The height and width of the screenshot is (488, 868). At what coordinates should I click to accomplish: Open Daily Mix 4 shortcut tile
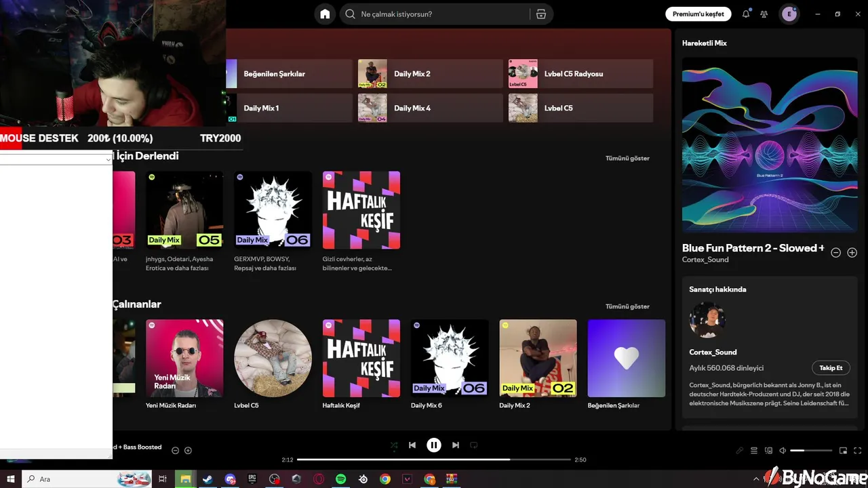431,108
